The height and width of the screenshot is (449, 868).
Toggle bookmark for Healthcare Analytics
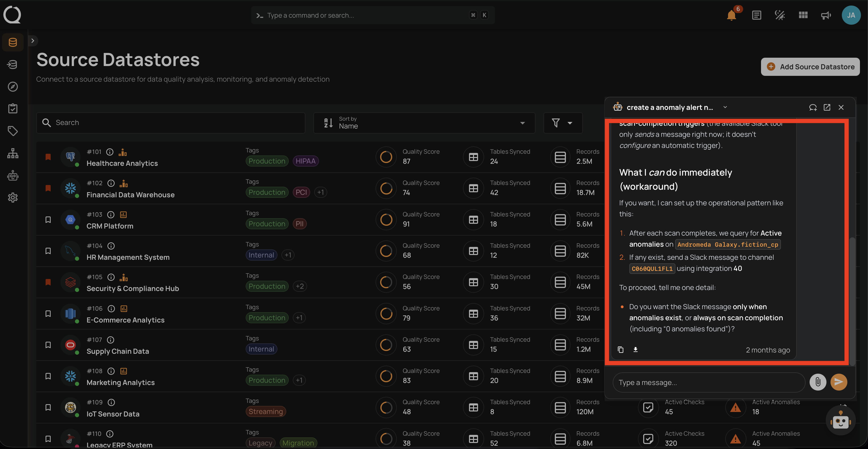pos(48,157)
